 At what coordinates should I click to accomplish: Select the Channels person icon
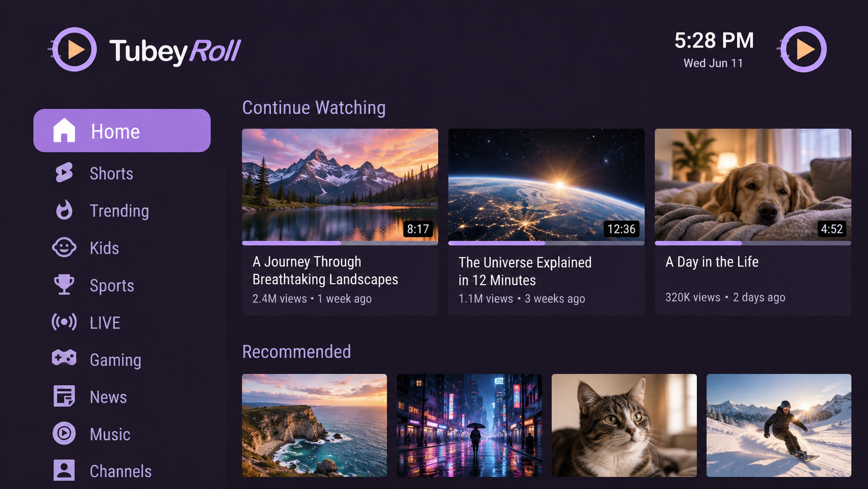[64, 470]
